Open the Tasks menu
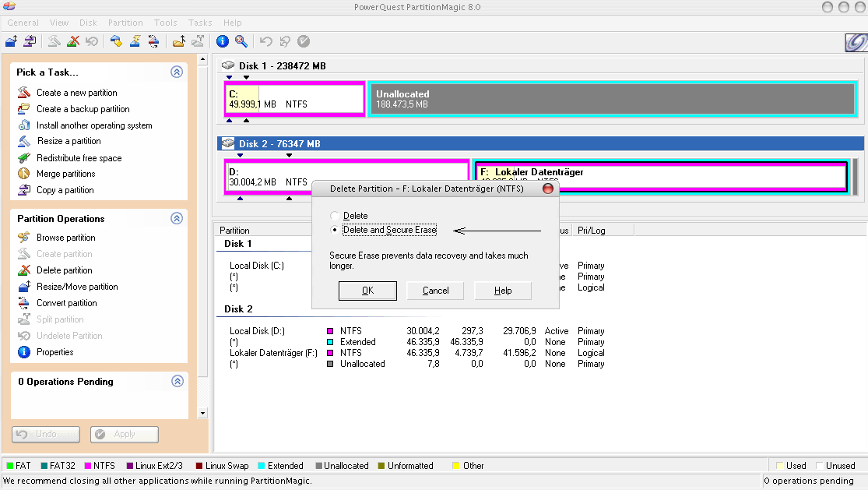This screenshot has height=490, width=868. [200, 23]
